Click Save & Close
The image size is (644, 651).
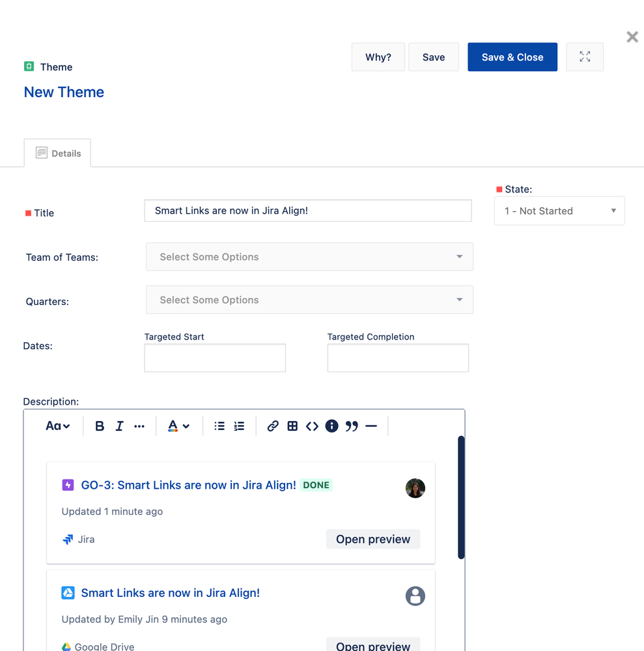tap(512, 57)
